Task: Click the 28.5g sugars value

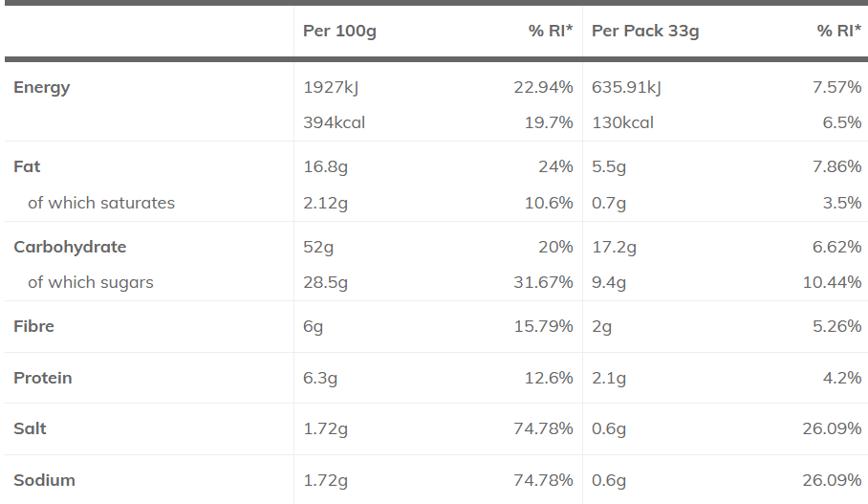Action: click(x=325, y=282)
